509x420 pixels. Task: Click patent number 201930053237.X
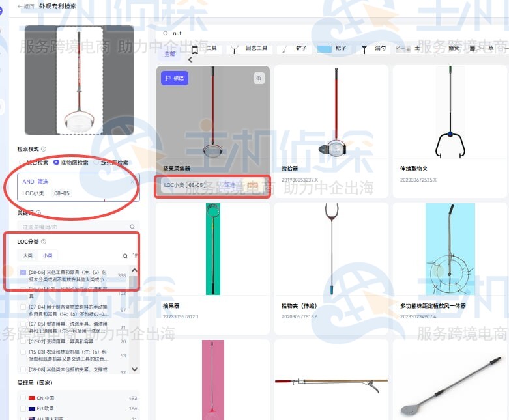coord(300,180)
